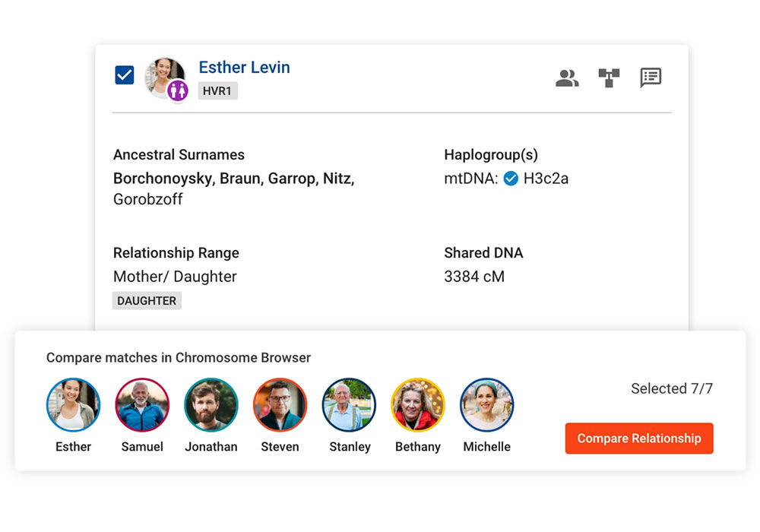Open Esther Levin's profile name link
Image resolution: width=760 pixels, height=532 pixels.
[244, 68]
